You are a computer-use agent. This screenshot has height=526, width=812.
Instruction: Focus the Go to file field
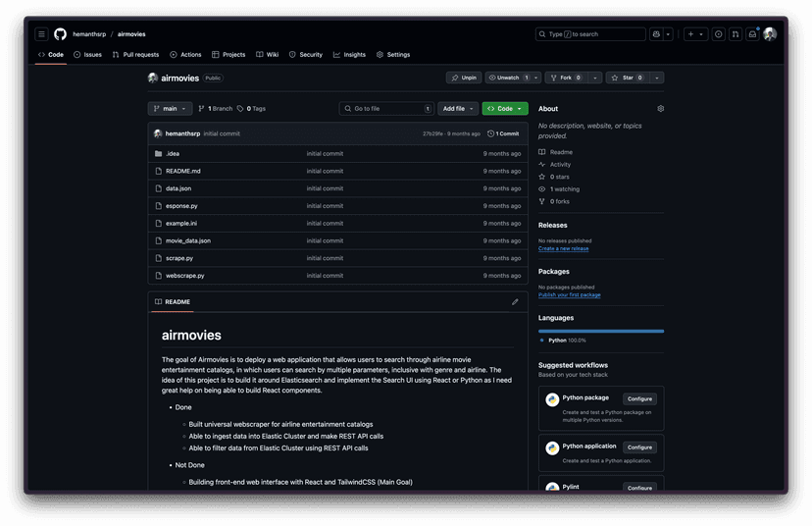click(x=386, y=109)
